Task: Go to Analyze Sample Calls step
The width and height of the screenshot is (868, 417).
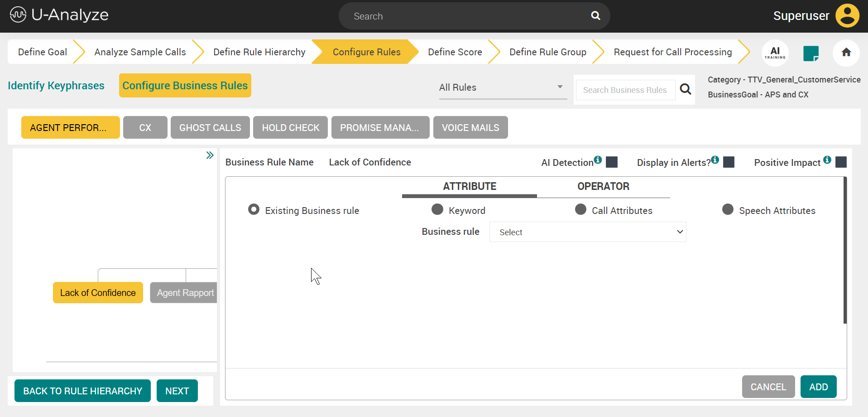Action: coord(140,52)
